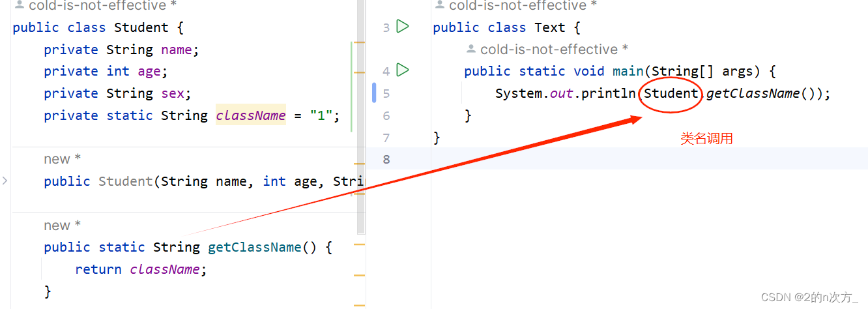Click 'new *' hint above Student constructor

pyautogui.click(x=63, y=159)
